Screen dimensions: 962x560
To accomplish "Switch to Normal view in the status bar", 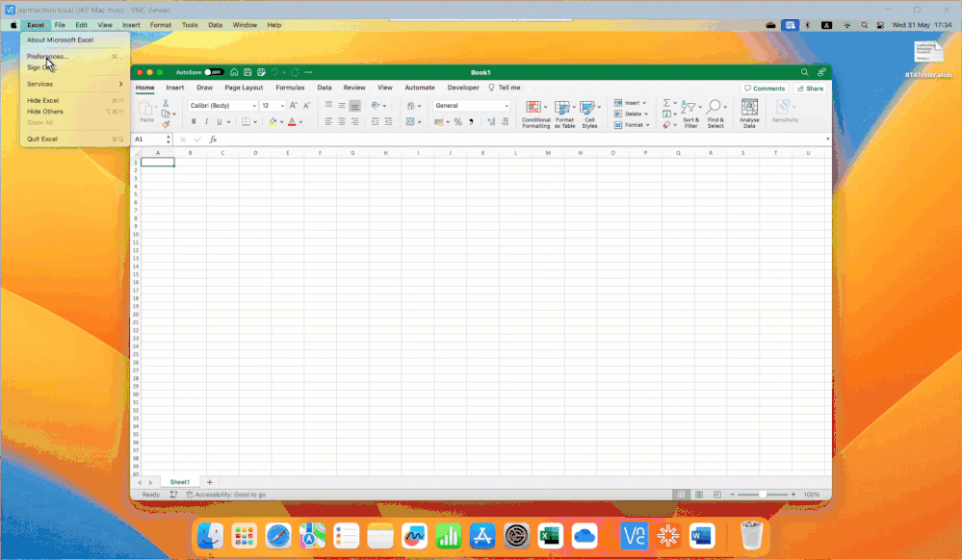I will pyautogui.click(x=681, y=495).
